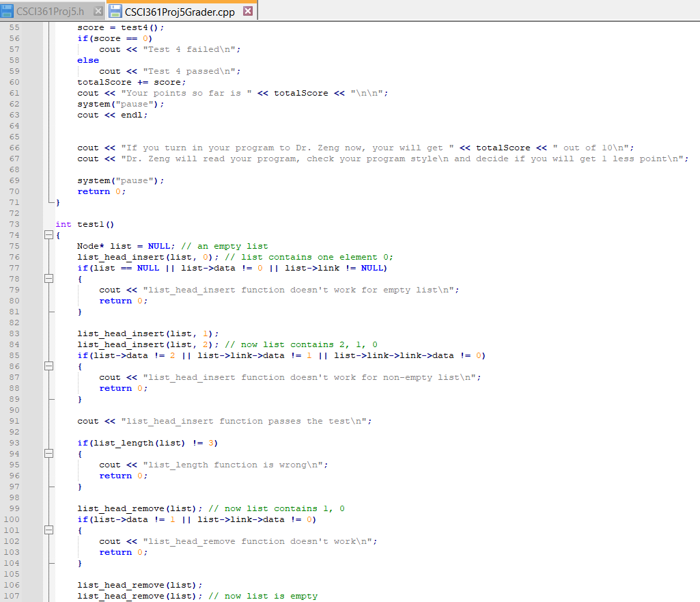Click line number 91 in the margin
700x602 pixels.
click(x=14, y=421)
